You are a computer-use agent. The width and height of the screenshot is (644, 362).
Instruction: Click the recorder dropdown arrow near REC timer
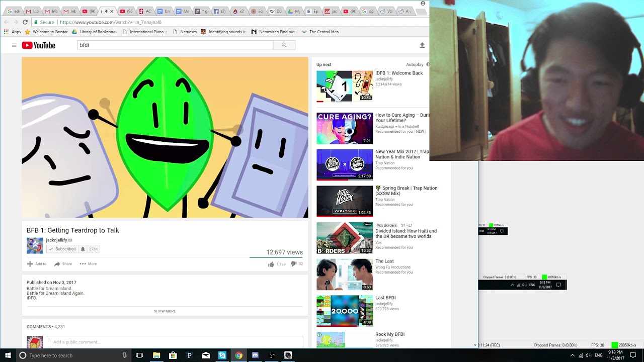click(475, 345)
